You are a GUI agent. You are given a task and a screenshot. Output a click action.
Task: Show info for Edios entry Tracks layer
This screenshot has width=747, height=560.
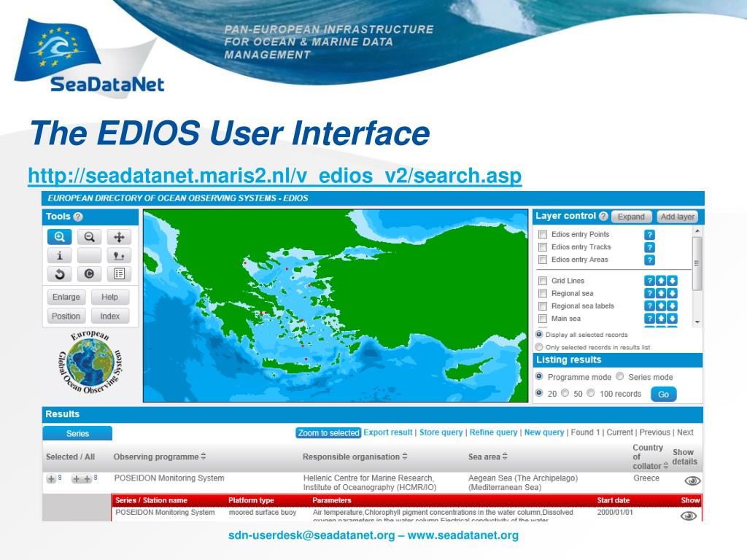click(649, 247)
